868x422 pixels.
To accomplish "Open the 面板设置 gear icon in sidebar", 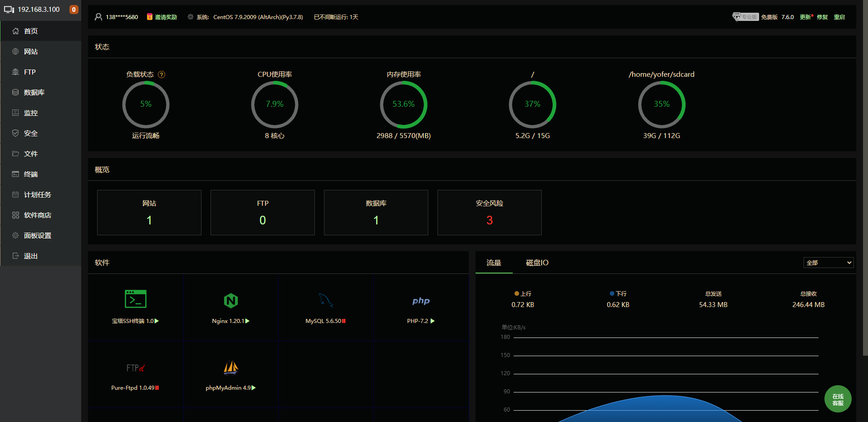I will 15,235.
